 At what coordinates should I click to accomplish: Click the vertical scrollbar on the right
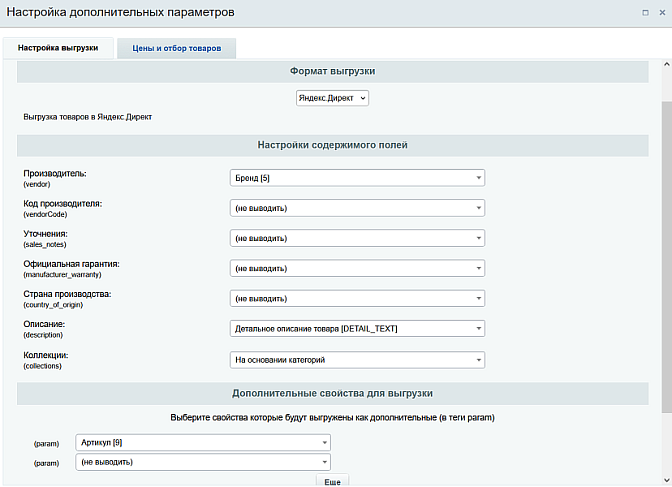coord(666,250)
